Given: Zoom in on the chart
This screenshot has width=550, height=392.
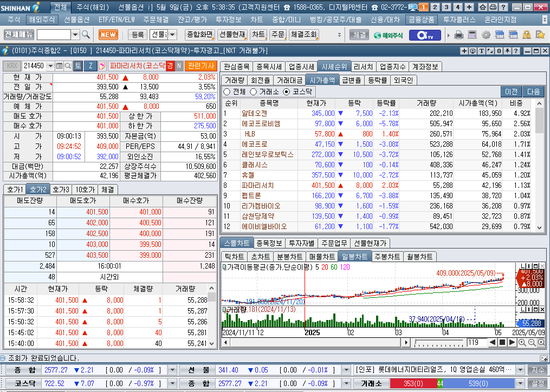Looking at the screenshot, I should coord(522,343).
